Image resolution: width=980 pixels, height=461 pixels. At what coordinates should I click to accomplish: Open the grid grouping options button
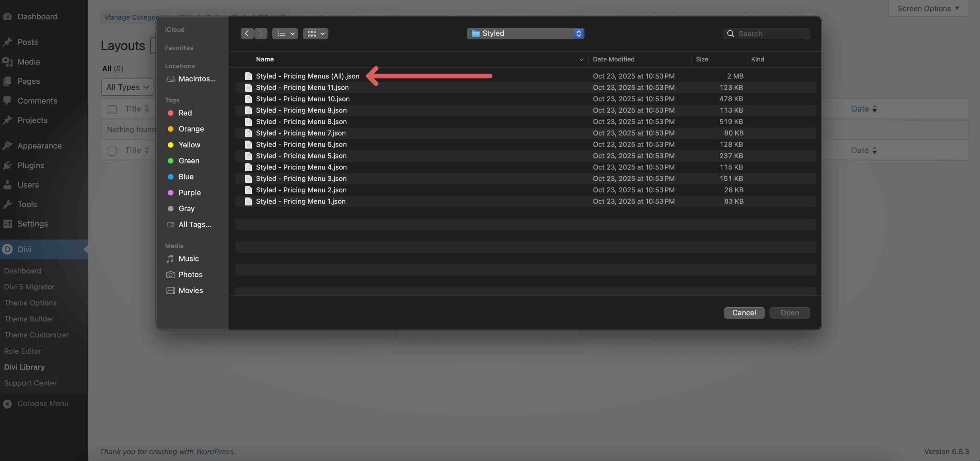point(315,34)
